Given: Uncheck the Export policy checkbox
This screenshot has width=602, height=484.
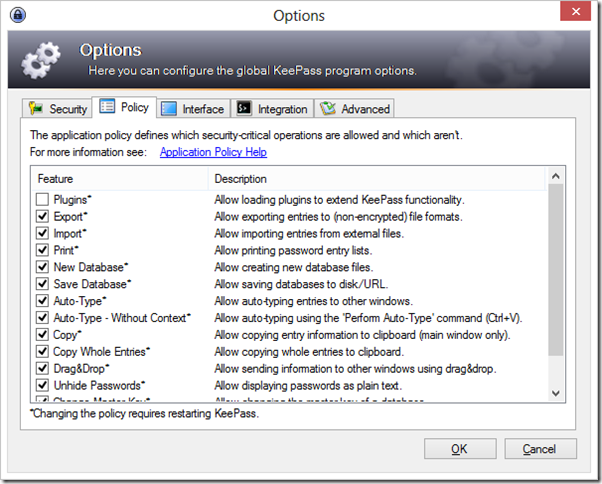Looking at the screenshot, I should coord(42,216).
